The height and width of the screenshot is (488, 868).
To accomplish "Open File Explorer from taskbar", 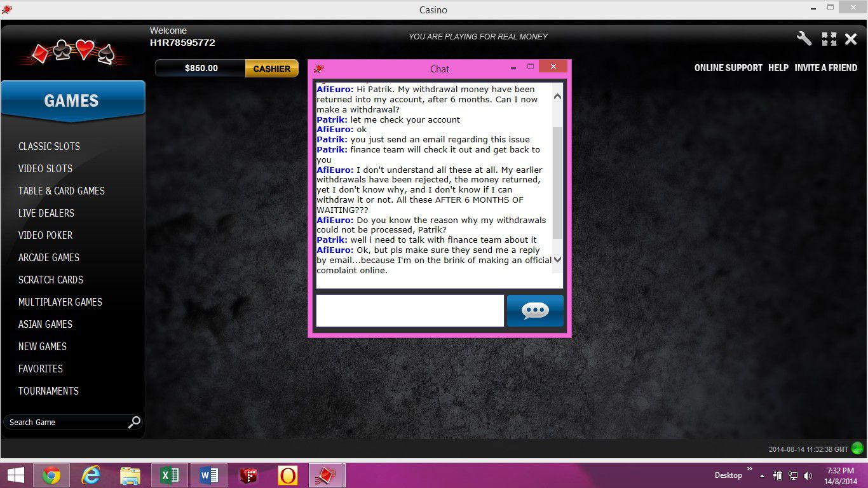I will 130,475.
